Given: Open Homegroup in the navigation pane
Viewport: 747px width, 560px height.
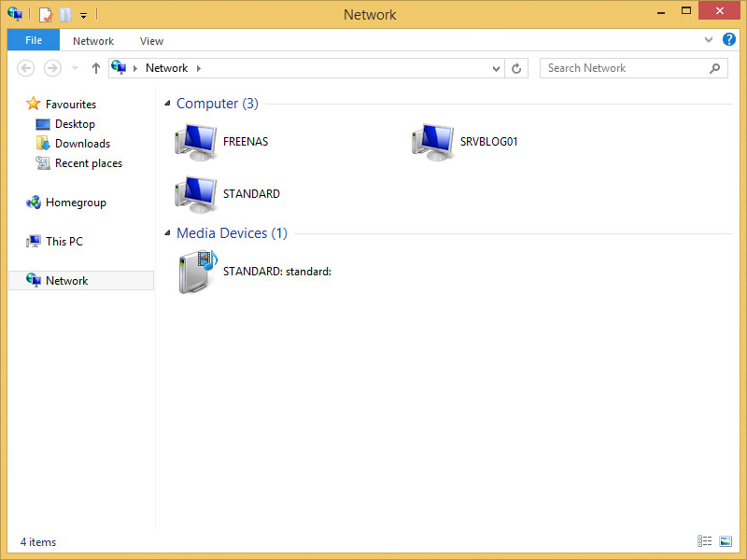Looking at the screenshot, I should [x=76, y=203].
